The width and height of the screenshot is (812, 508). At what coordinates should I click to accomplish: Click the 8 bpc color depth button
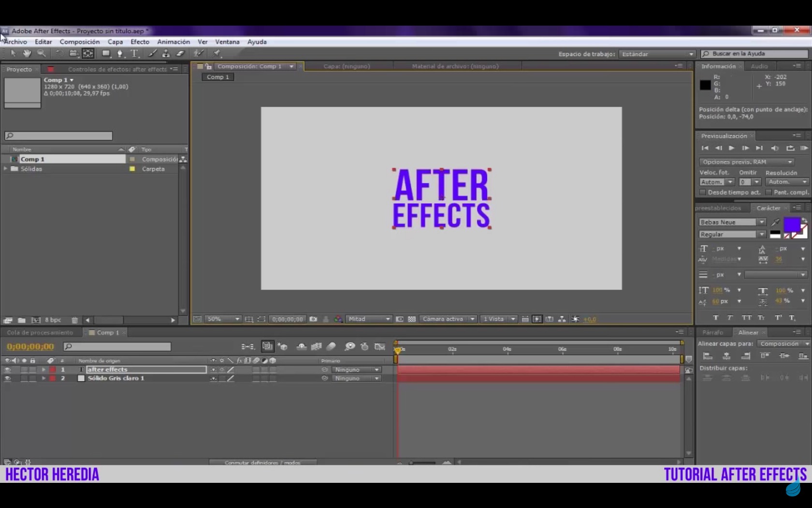53,320
